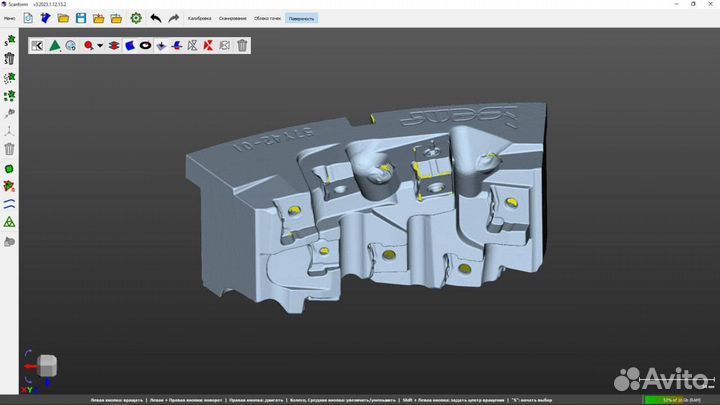
Task: Click the collapse toolbar K icon
Action: [x=37, y=45]
